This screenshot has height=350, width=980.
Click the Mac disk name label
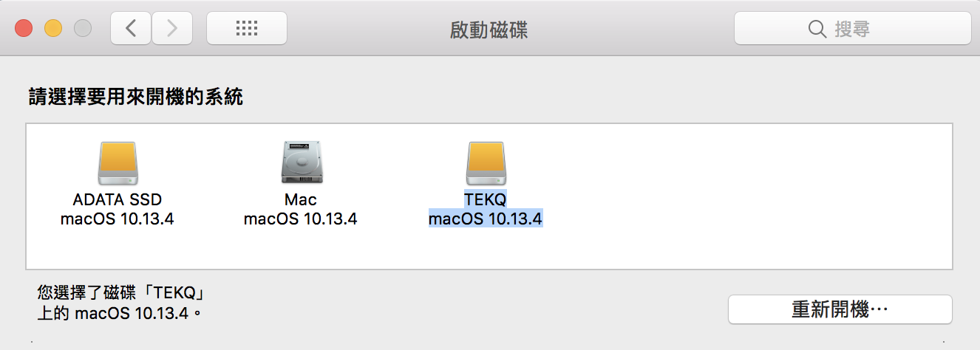coord(301,200)
